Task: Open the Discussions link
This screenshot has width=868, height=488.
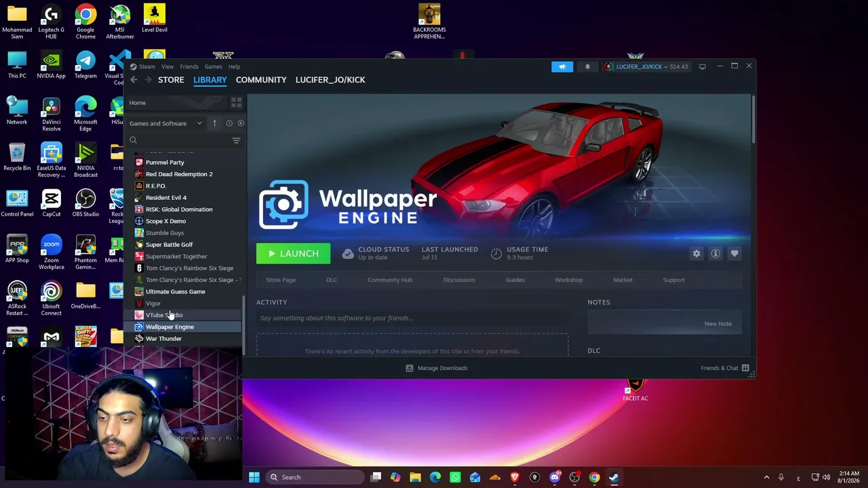Action: (x=459, y=280)
